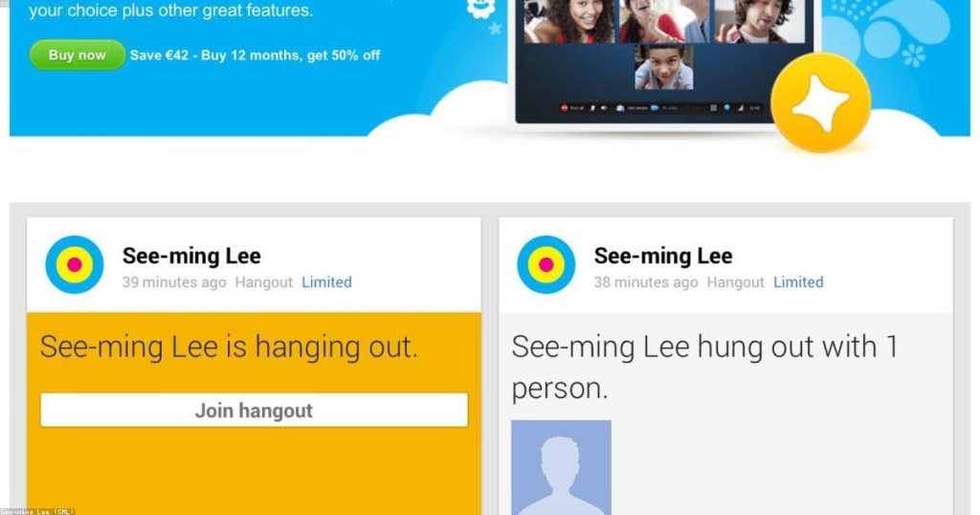This screenshot has height=515, width=980.
Task: Open See-ming Lee's avatar on the left post
Action: (75, 264)
